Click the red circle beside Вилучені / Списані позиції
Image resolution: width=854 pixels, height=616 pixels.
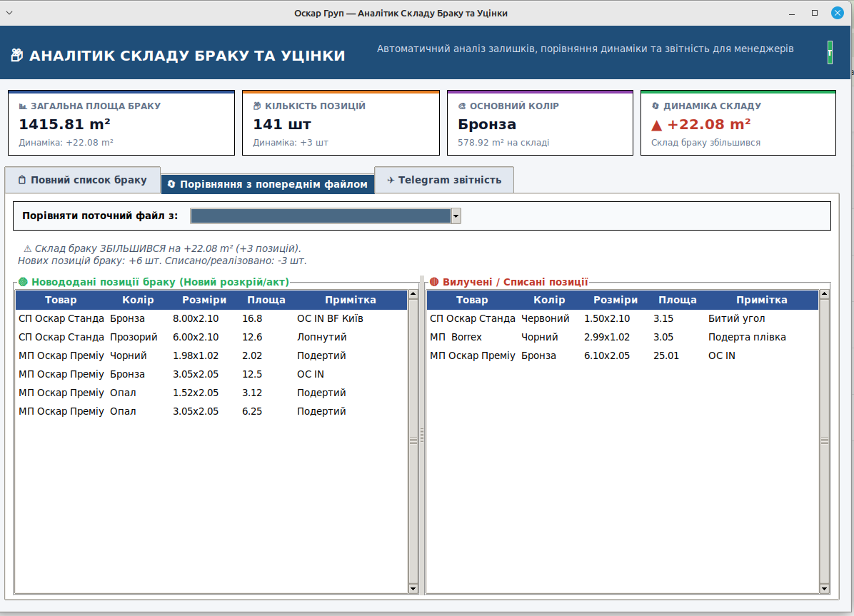click(x=434, y=281)
